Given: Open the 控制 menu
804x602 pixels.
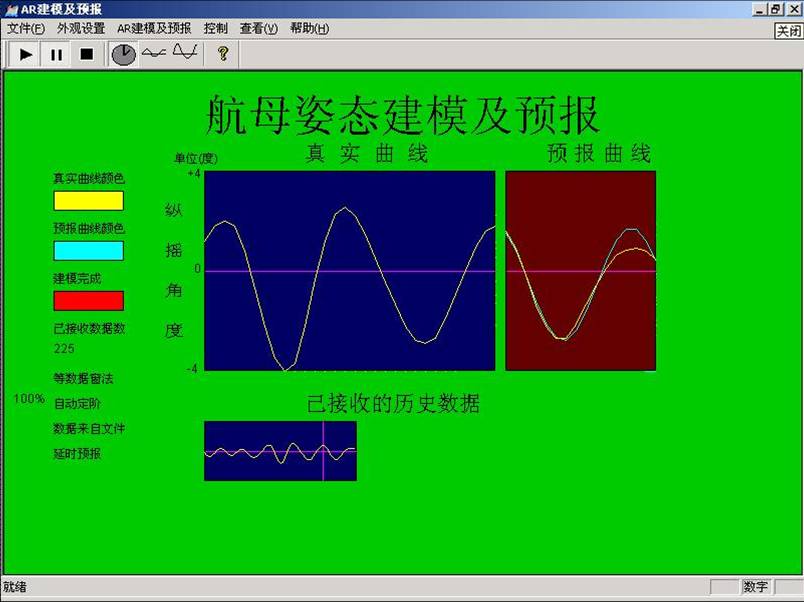Looking at the screenshot, I should (x=215, y=29).
